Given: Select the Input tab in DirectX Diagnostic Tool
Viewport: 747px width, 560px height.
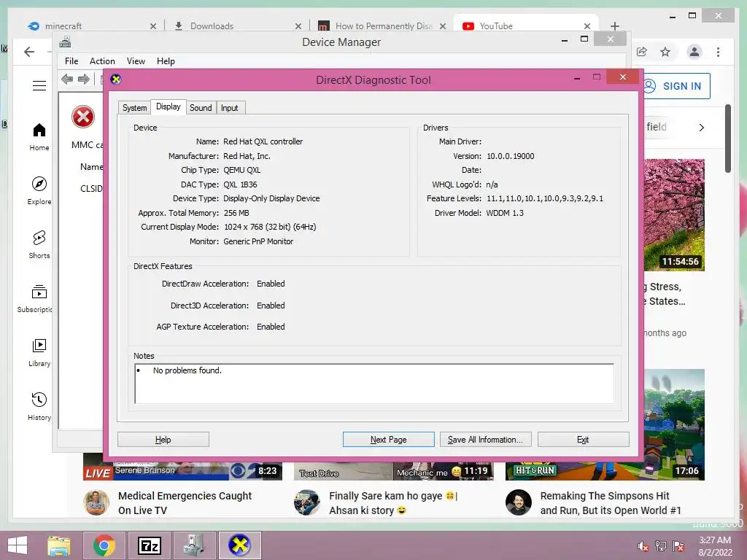Looking at the screenshot, I should pyautogui.click(x=230, y=108).
